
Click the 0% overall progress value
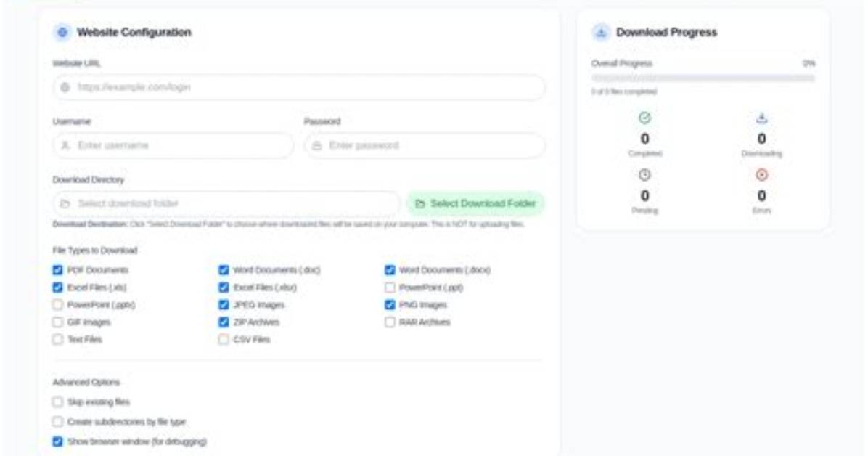pos(809,64)
